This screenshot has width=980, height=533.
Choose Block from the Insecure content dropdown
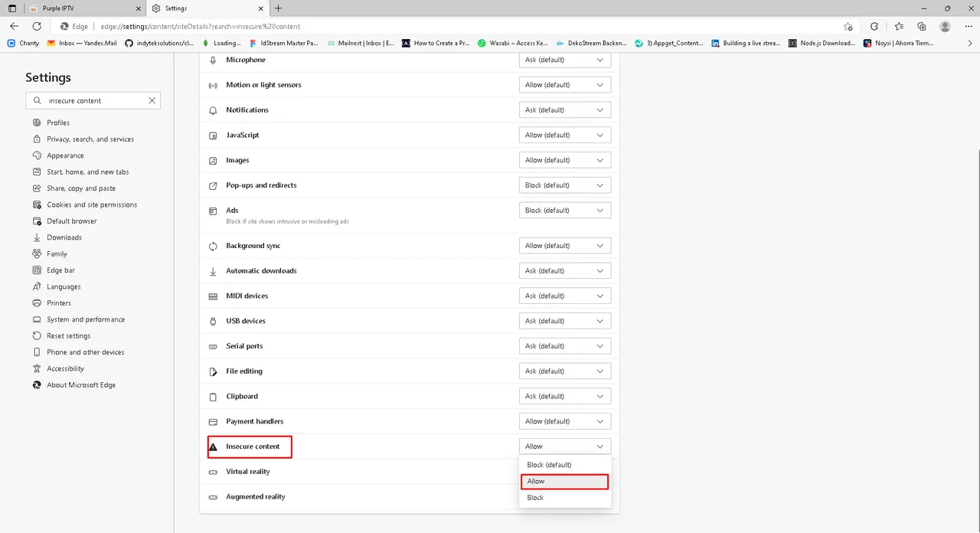(x=534, y=497)
